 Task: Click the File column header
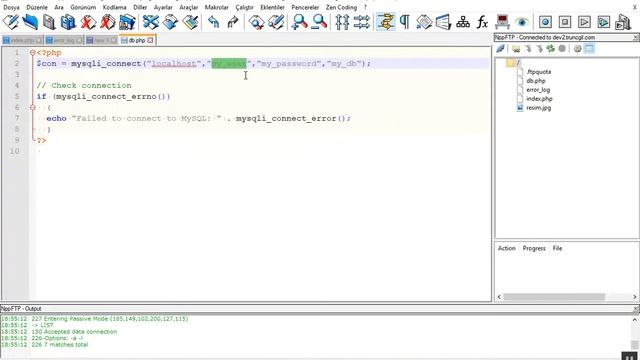(x=557, y=248)
